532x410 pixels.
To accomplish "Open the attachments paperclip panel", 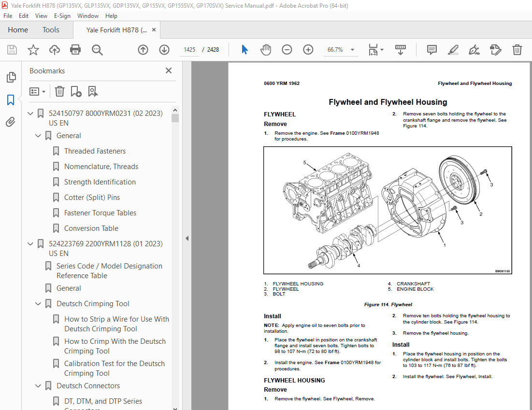I will point(11,122).
